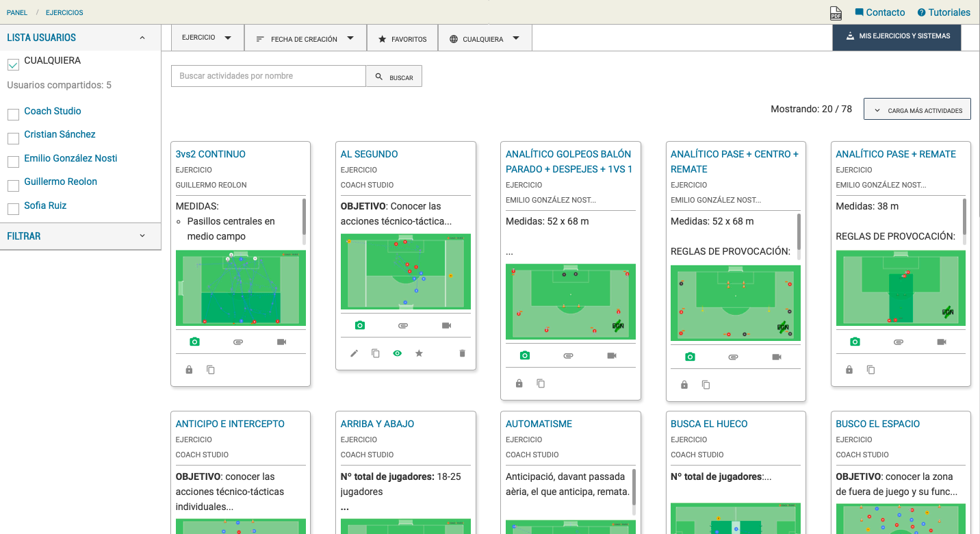980x534 pixels.
Task: Focus the search activities input field
Action: 268,76
